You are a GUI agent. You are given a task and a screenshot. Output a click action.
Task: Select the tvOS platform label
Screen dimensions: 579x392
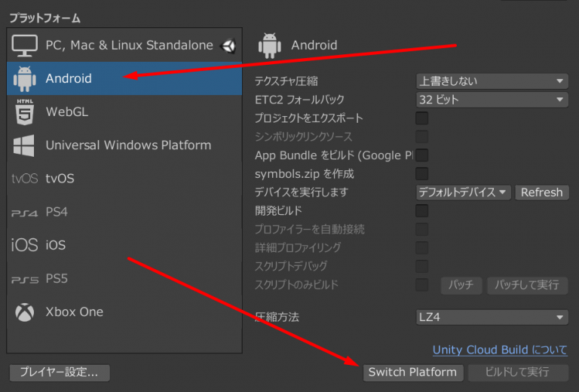pos(60,179)
